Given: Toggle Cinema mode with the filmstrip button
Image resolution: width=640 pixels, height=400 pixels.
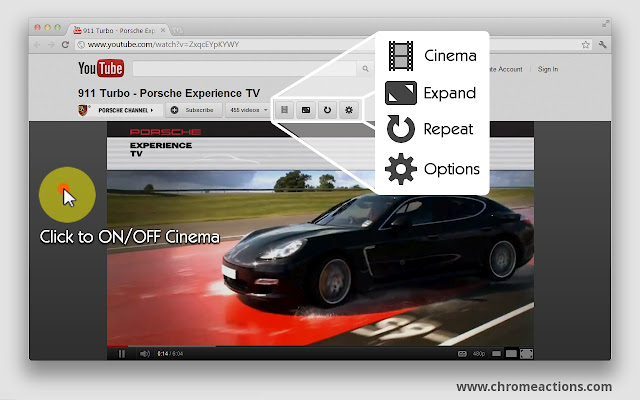Looking at the screenshot, I should (x=284, y=110).
